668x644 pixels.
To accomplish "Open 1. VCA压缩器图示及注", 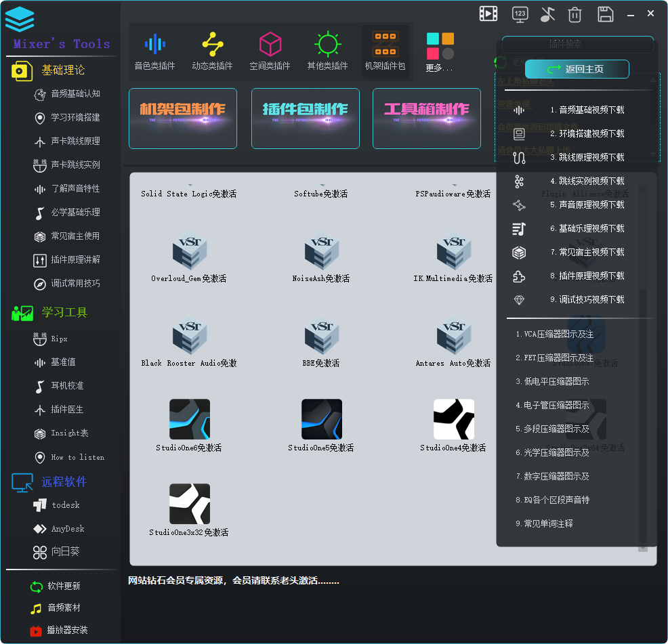I will 554,335.
